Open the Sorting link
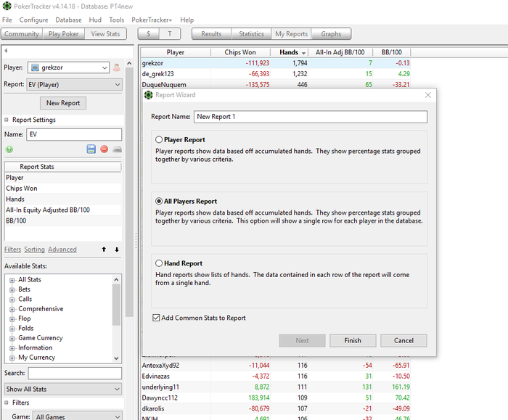 click(34, 250)
